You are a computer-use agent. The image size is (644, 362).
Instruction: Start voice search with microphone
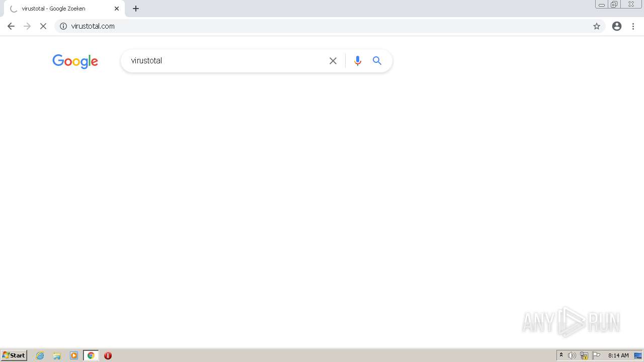[358, 61]
